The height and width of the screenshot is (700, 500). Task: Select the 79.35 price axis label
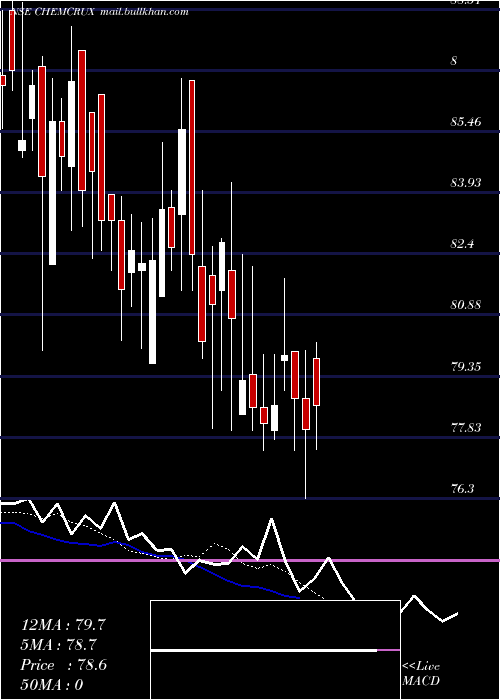pyautogui.click(x=466, y=367)
